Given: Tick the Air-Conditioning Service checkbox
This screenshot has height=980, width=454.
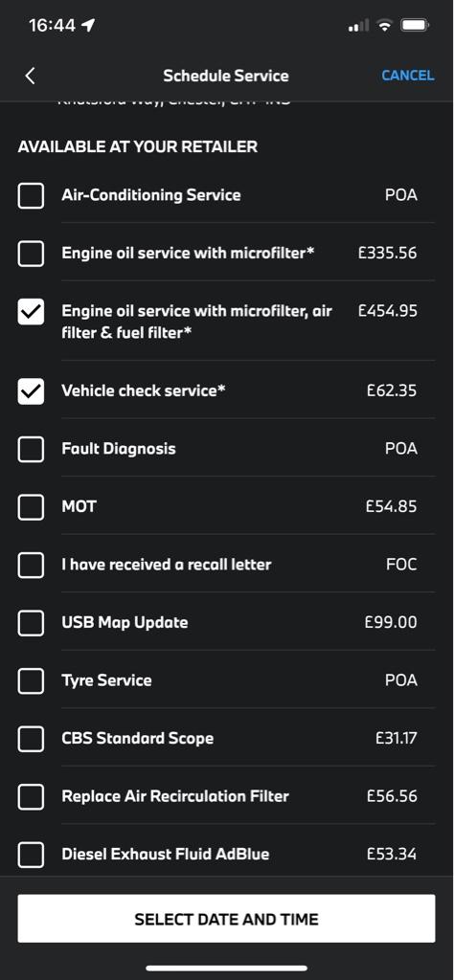Looking at the screenshot, I should [x=31, y=195].
